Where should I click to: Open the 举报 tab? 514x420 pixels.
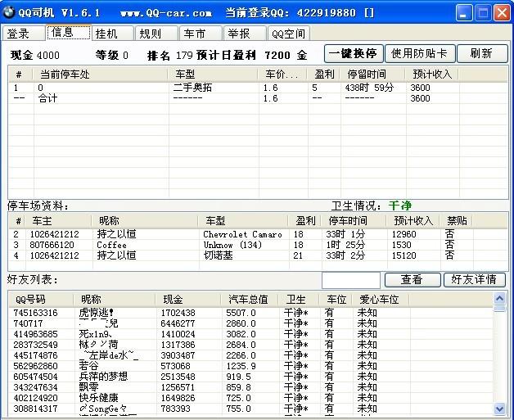[244, 33]
